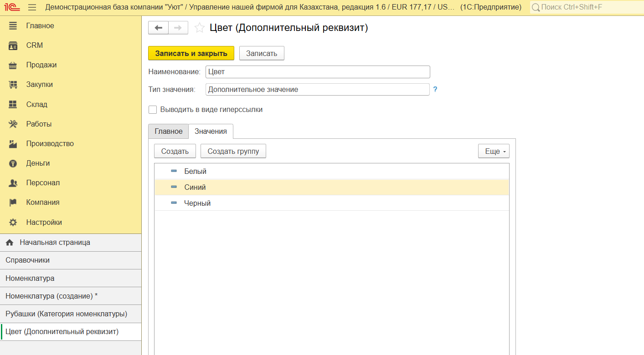Open the Продажи basket icon

[x=13, y=65]
